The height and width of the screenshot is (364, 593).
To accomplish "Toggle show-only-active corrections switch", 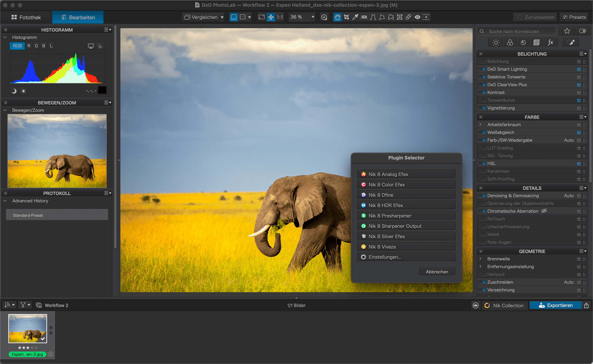I will tap(582, 31).
